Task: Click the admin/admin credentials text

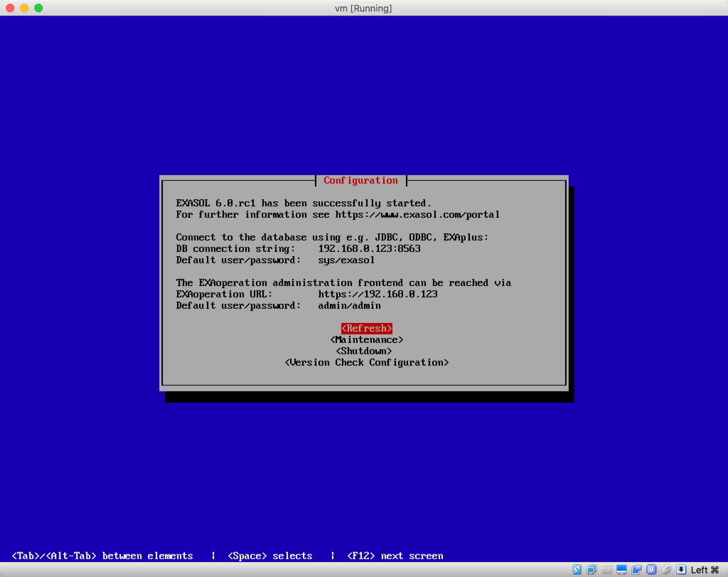Action: point(349,306)
